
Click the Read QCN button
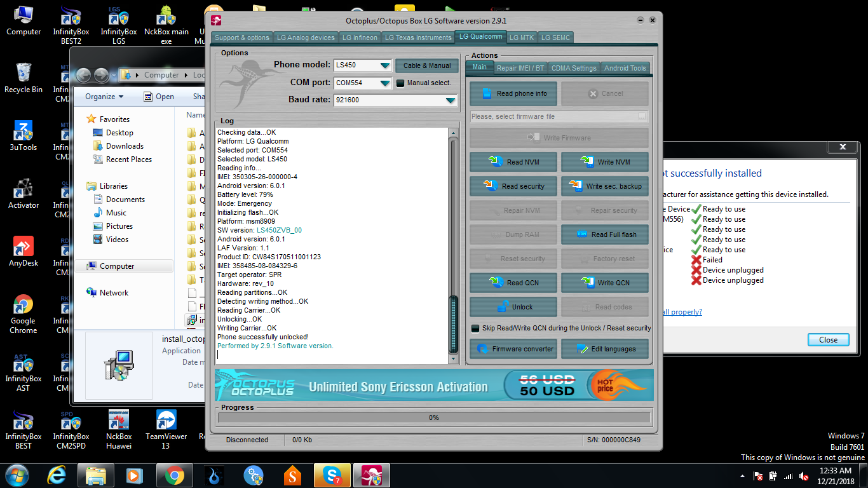pyautogui.click(x=514, y=283)
